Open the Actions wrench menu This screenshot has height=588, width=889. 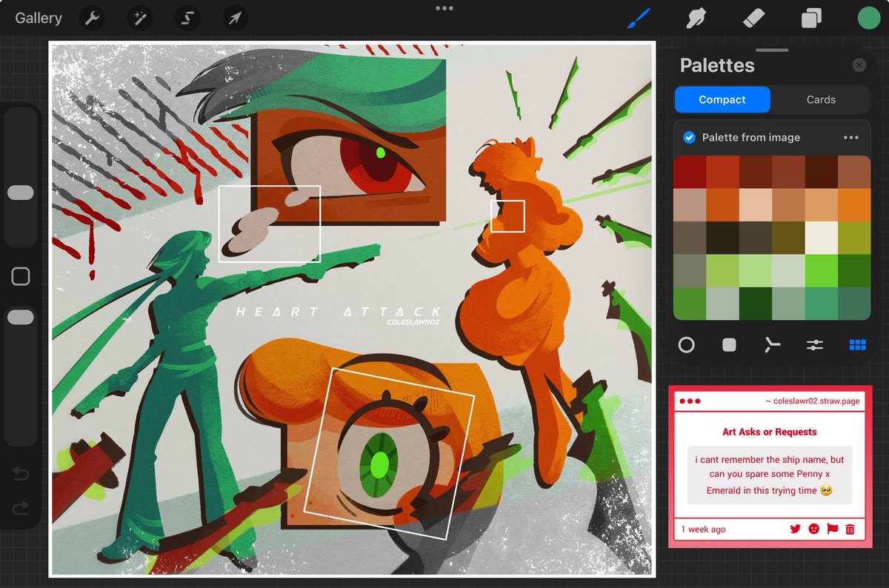point(93,19)
